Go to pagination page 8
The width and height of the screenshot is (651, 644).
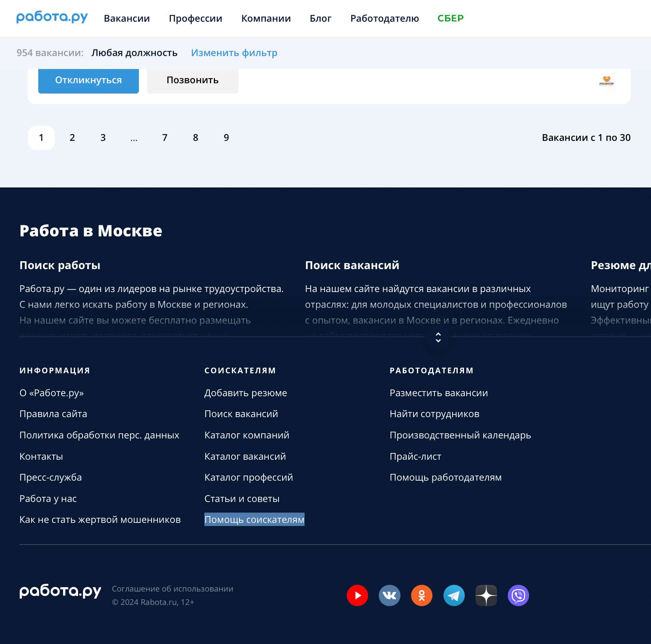point(196,138)
